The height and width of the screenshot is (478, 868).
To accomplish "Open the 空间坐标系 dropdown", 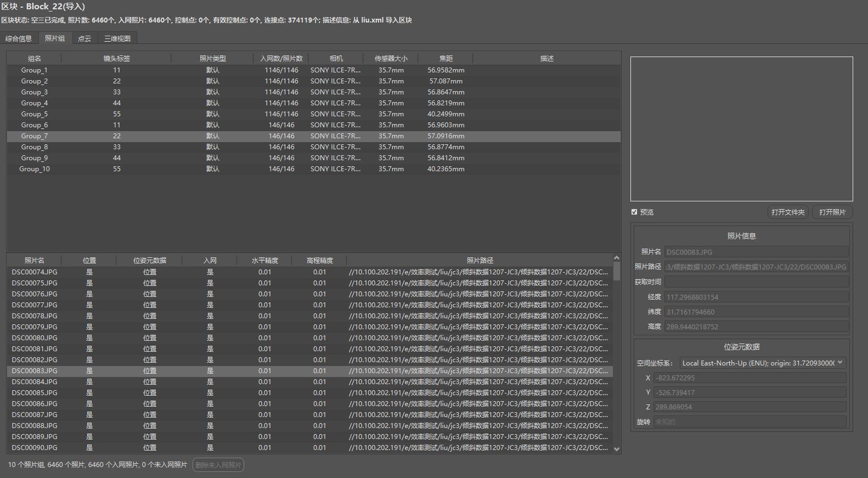I will [763, 363].
